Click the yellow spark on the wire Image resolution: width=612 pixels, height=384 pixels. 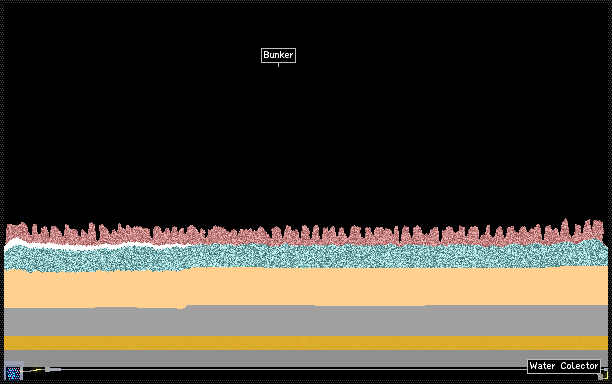coord(37,370)
